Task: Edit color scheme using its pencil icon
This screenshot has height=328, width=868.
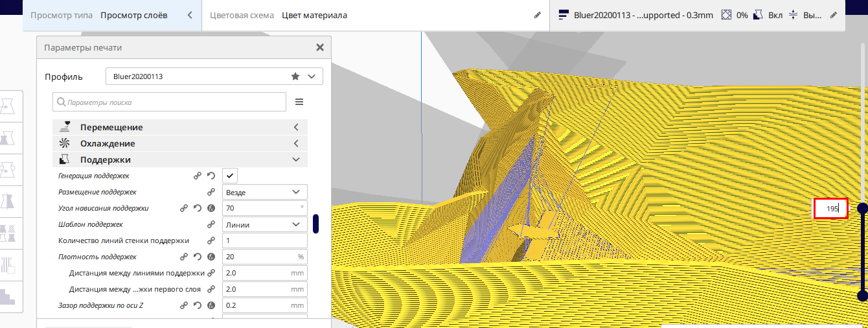Action: [537, 15]
